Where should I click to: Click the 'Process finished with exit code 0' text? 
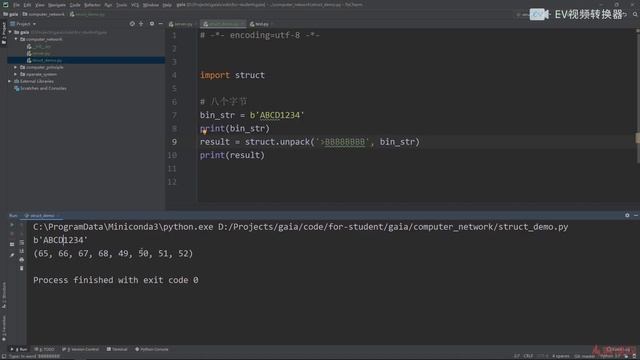coord(116,280)
